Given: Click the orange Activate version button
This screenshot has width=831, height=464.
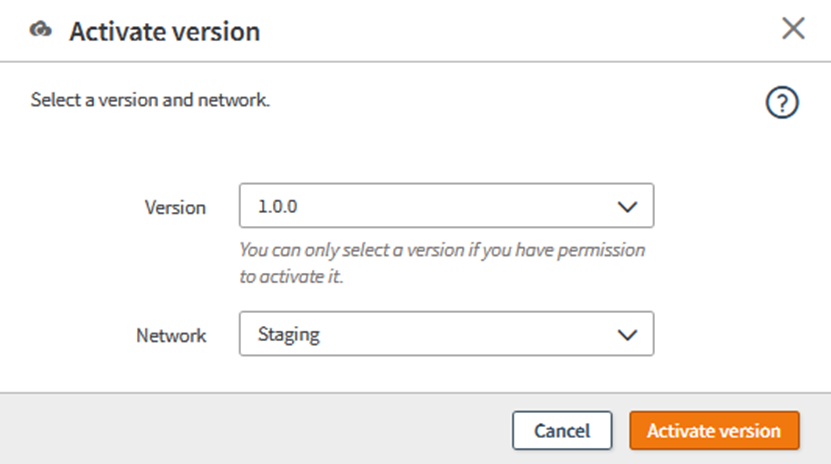Looking at the screenshot, I should [x=714, y=431].
